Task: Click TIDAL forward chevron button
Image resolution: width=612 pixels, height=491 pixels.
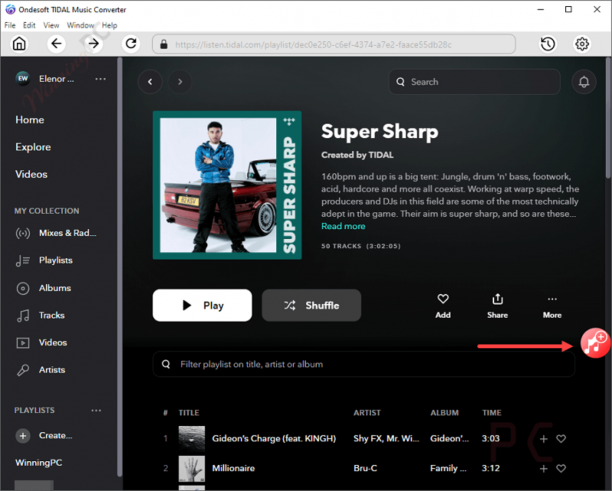Action: 180,82
